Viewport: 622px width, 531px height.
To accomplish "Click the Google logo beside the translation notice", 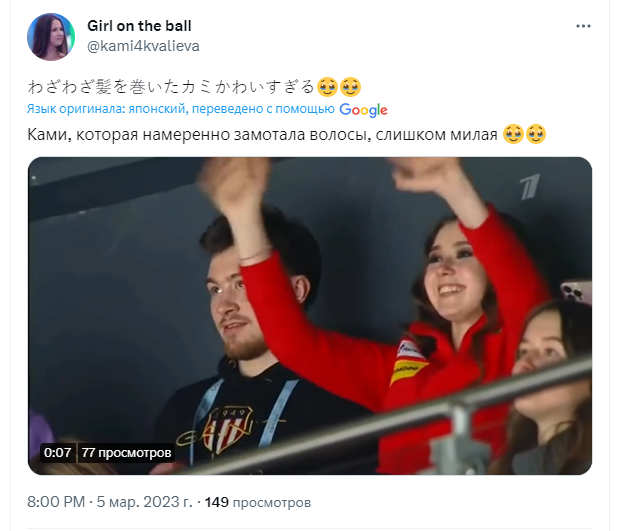I will click(x=363, y=110).
